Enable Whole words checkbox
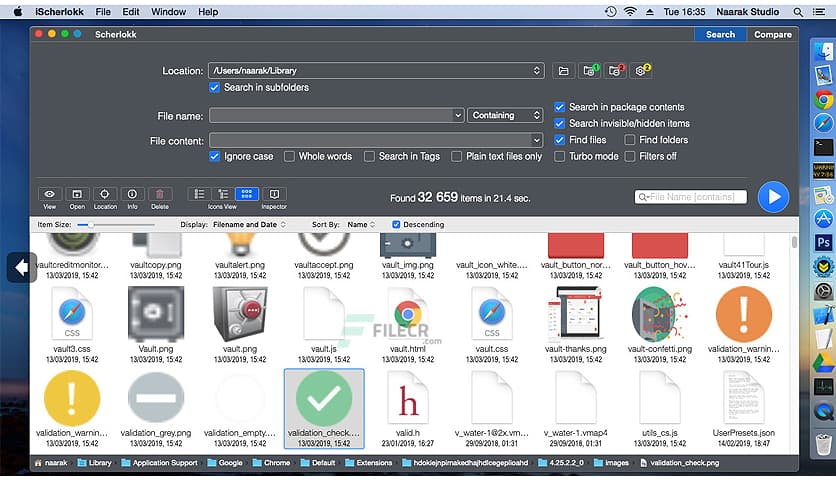 (289, 157)
